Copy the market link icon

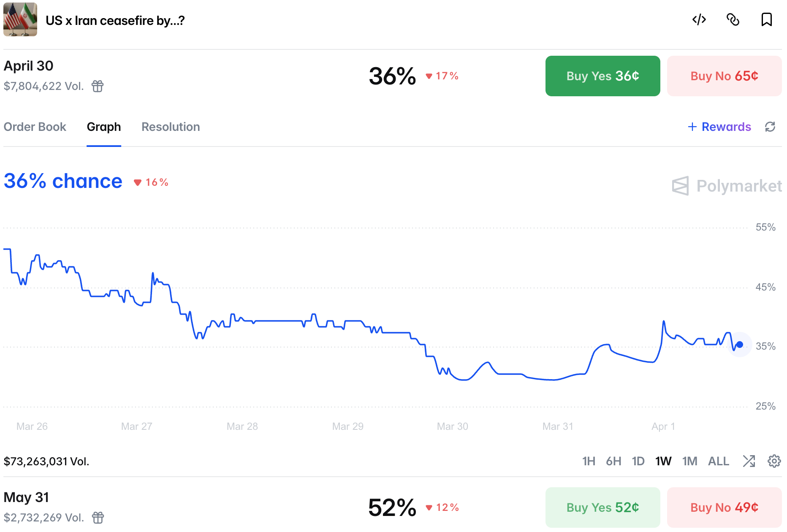coord(733,20)
